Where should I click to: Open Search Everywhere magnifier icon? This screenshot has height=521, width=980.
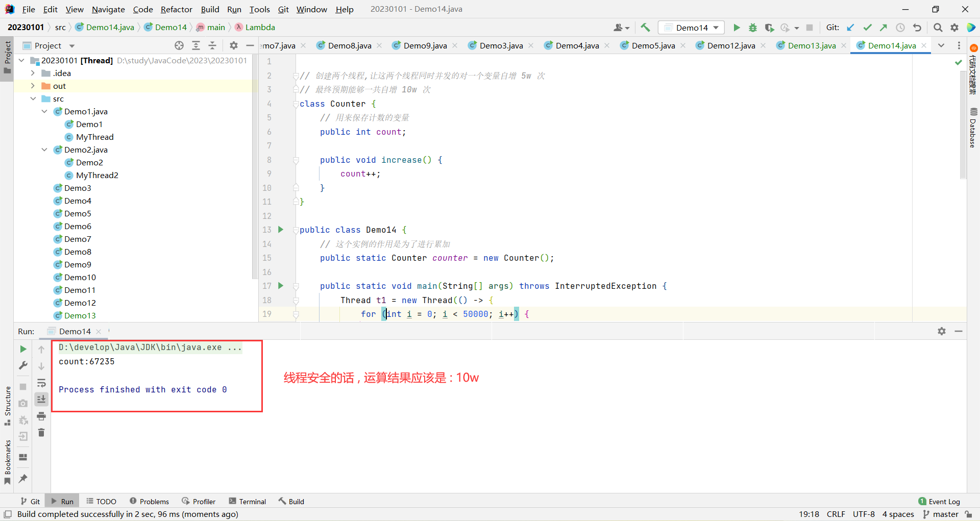click(938, 28)
